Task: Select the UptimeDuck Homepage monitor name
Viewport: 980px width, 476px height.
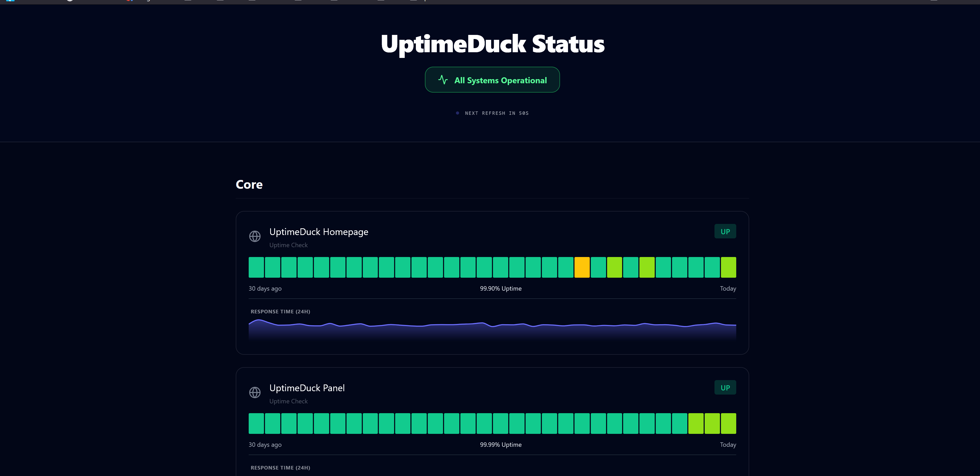Action: coord(319,232)
